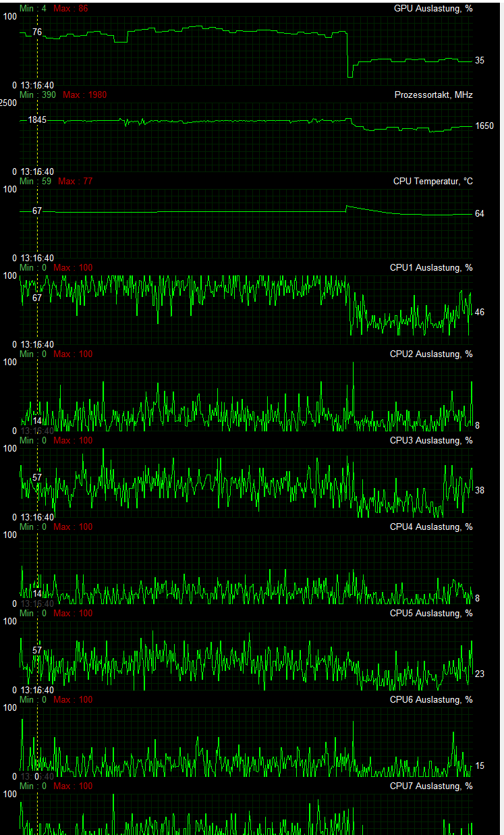Click the "CPU2 Auslastung, %" graph title

[x=431, y=354]
